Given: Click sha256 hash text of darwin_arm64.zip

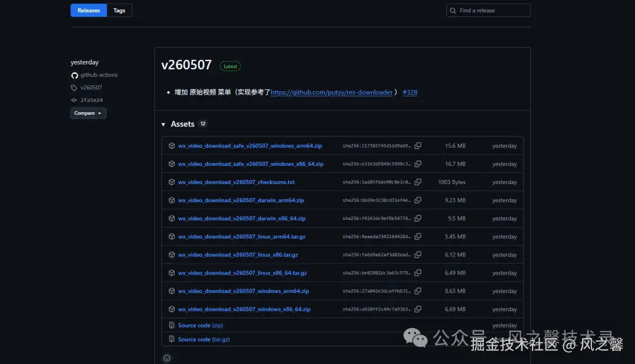Looking at the screenshot, I should (x=377, y=200).
